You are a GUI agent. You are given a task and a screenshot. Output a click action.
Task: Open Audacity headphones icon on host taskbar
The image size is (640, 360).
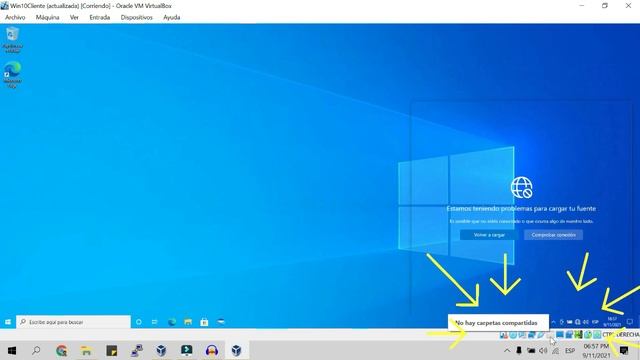212,351
